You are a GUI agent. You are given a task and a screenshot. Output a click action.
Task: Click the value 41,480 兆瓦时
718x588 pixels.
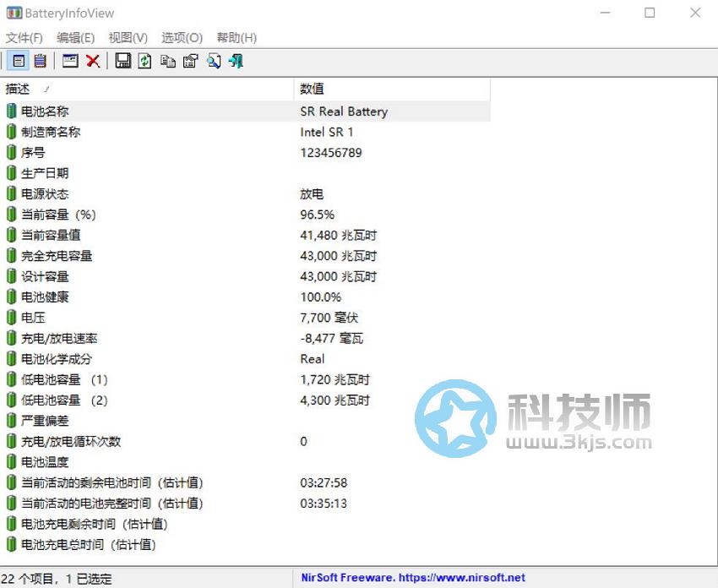point(339,235)
